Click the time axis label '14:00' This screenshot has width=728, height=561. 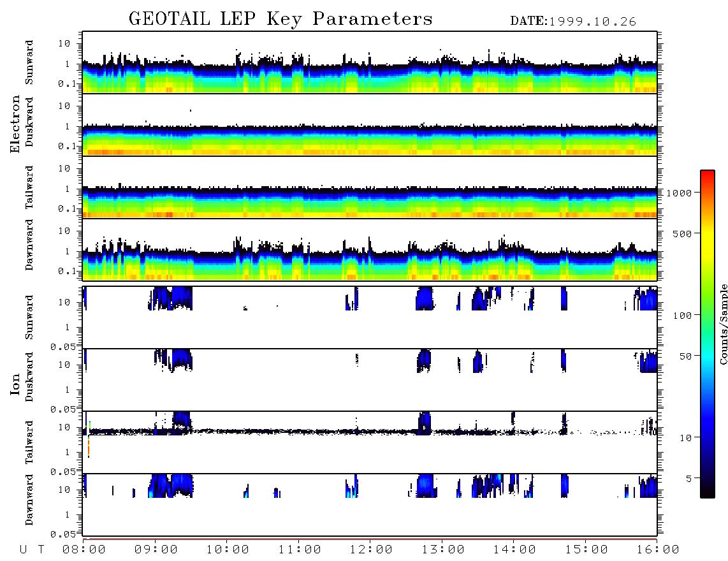tap(514, 550)
